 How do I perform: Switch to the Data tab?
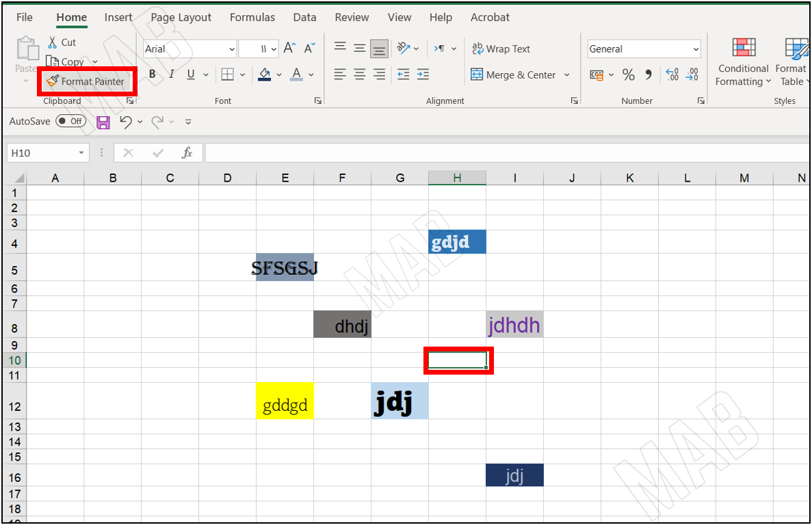coord(304,17)
